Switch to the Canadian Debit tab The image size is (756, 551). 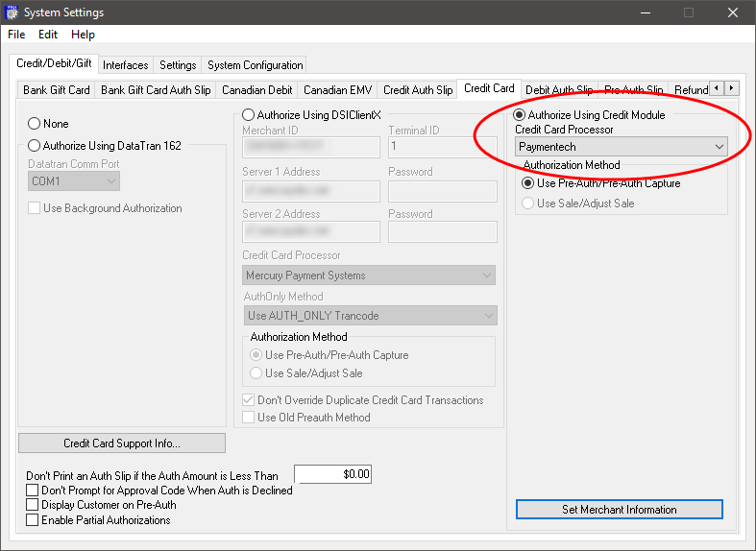[257, 90]
